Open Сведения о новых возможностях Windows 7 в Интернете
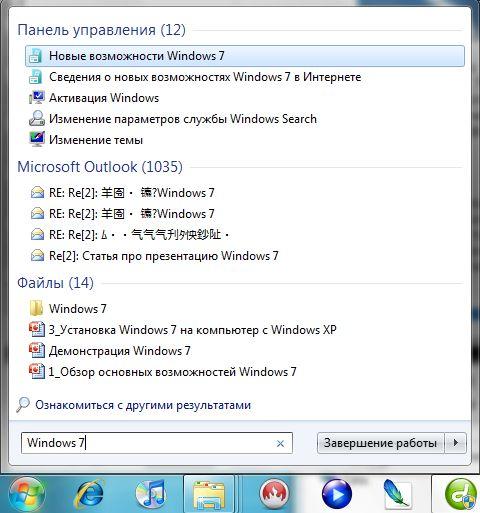 click(x=205, y=77)
